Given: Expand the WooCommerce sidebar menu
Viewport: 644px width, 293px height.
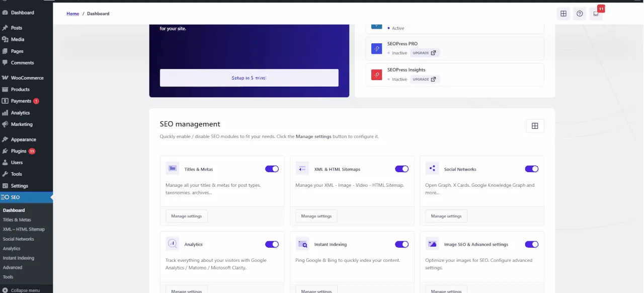Looking at the screenshot, I should (27, 78).
